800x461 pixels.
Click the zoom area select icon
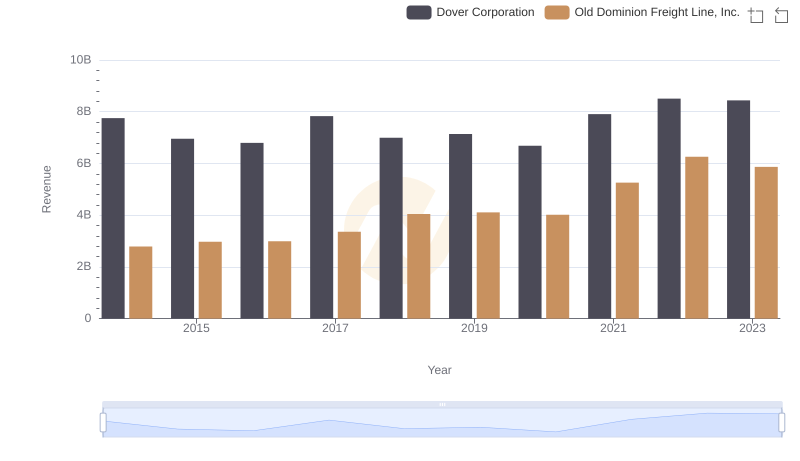[756, 15]
